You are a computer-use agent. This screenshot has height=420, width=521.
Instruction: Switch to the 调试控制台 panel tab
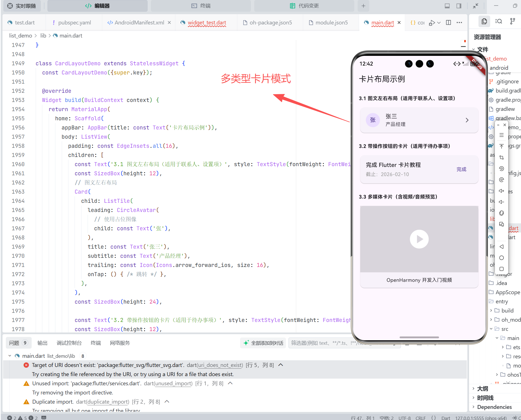[69, 343]
